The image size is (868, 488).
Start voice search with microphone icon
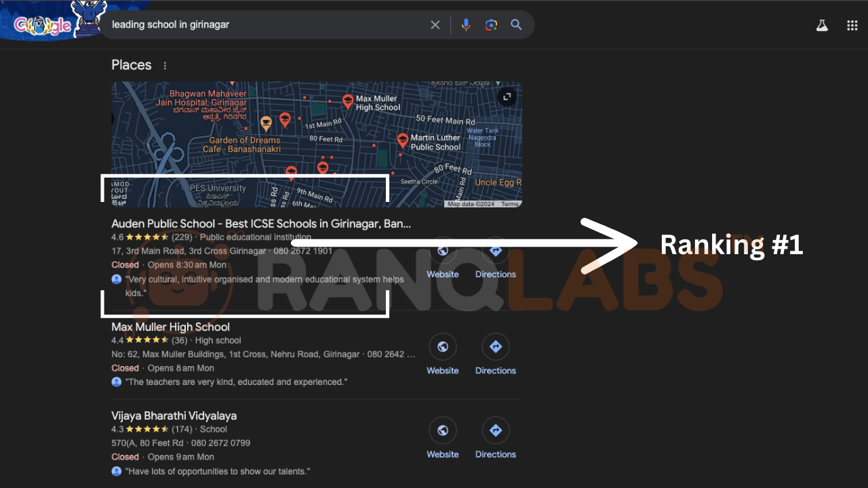pyautogui.click(x=466, y=25)
